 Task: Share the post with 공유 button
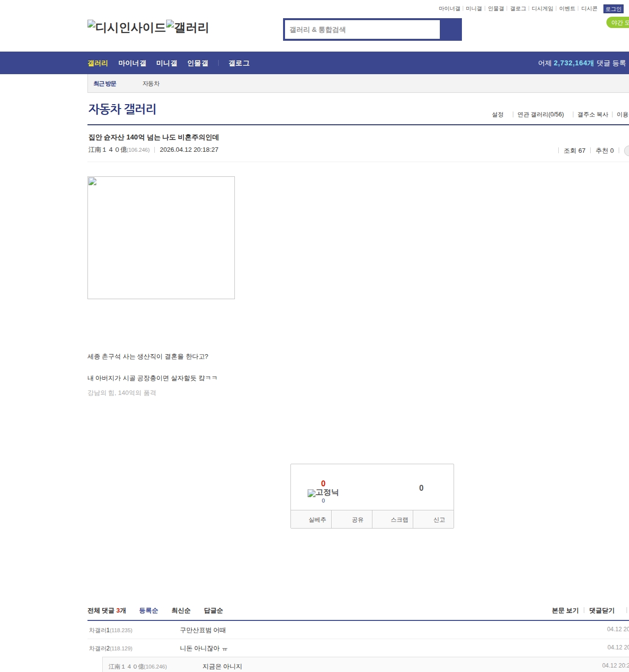click(358, 520)
